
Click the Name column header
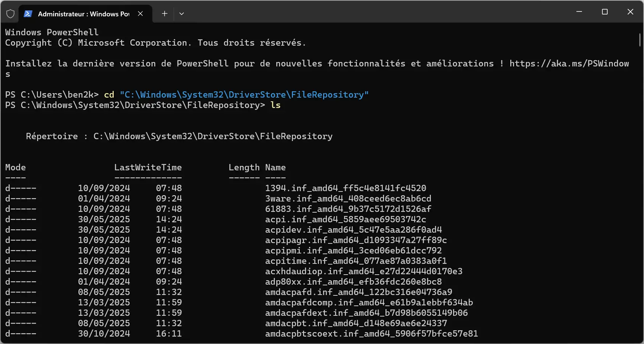pyautogui.click(x=275, y=167)
